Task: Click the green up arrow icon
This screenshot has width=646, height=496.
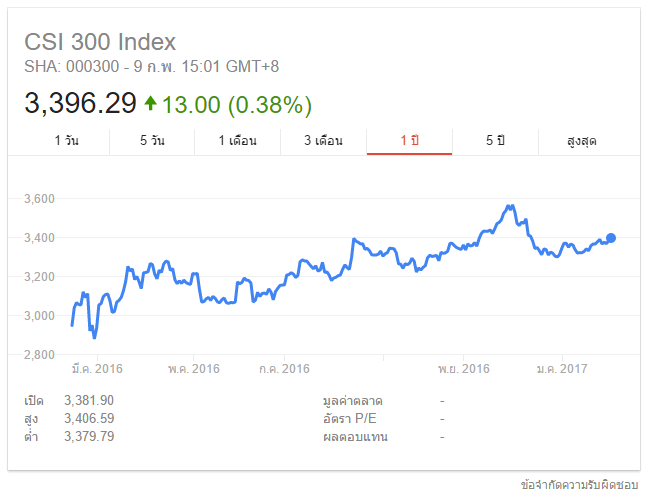Action: (150, 103)
